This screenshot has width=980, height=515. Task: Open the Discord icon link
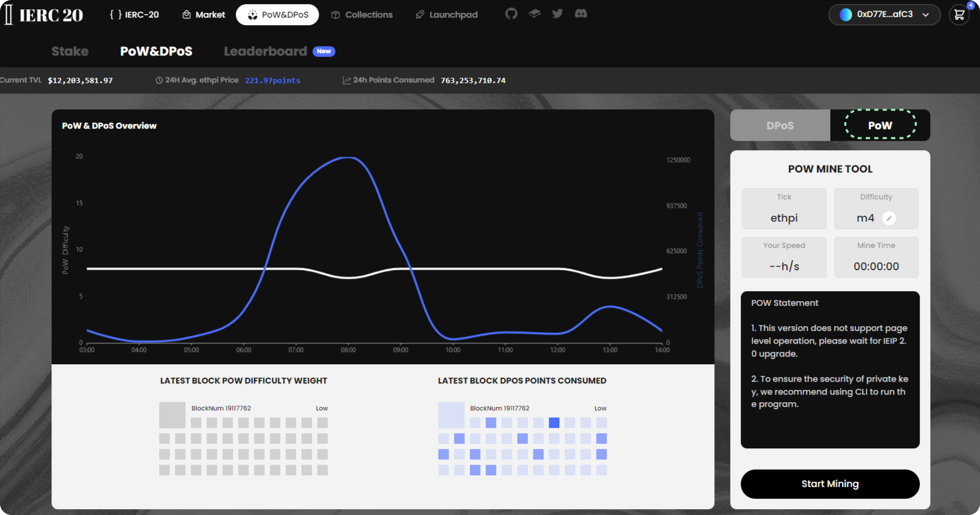coord(581,14)
